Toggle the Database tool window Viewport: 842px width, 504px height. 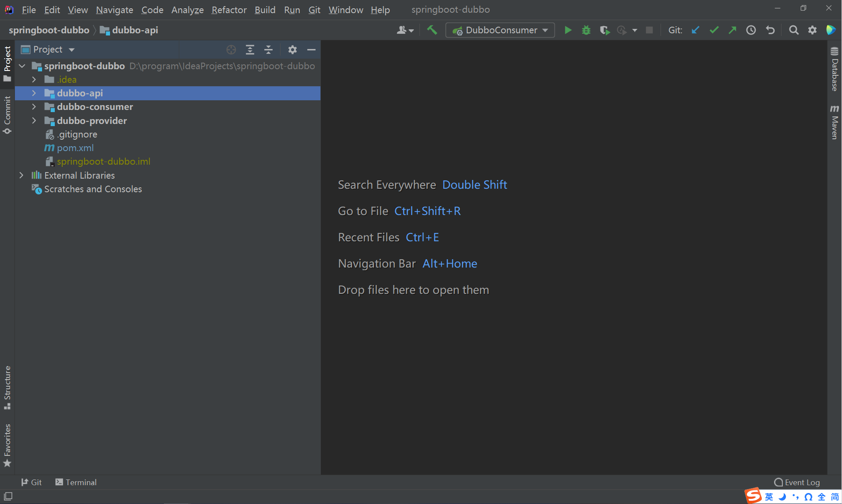835,69
